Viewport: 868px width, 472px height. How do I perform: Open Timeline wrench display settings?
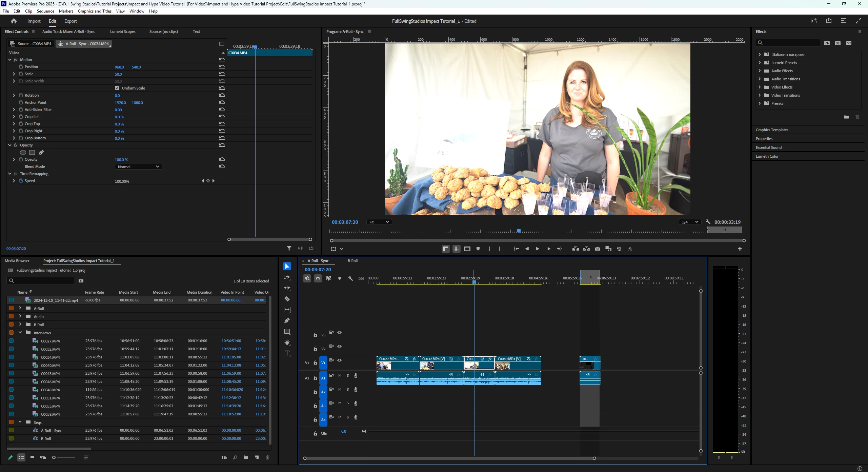350,278
